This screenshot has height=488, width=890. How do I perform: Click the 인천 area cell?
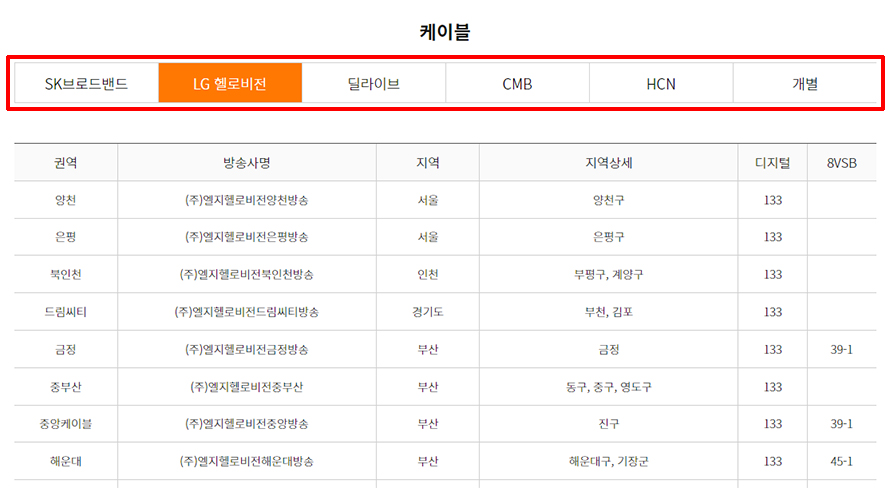(x=427, y=274)
